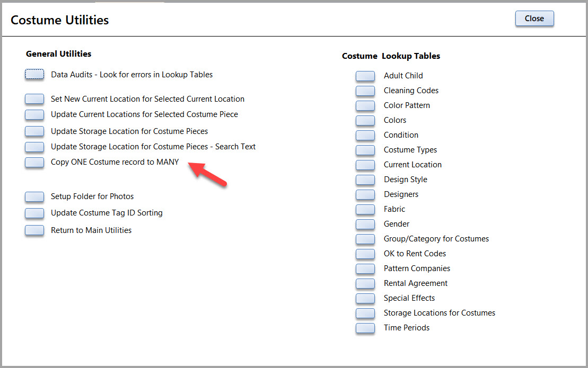Open the Color Pattern lookup table button
The image size is (588, 368).
[365, 105]
